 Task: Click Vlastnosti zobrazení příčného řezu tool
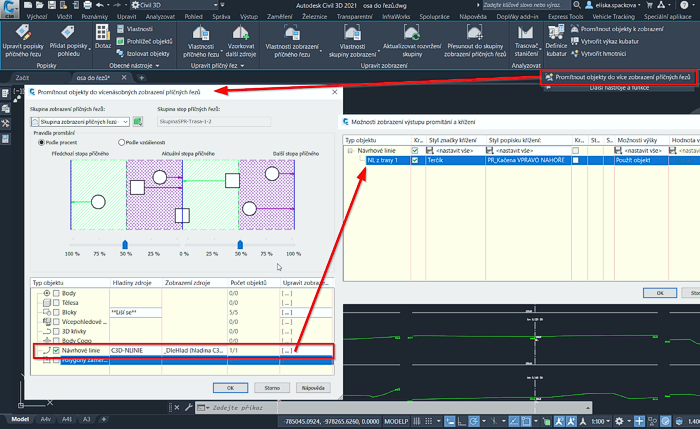pyautogui.click(x=292, y=41)
